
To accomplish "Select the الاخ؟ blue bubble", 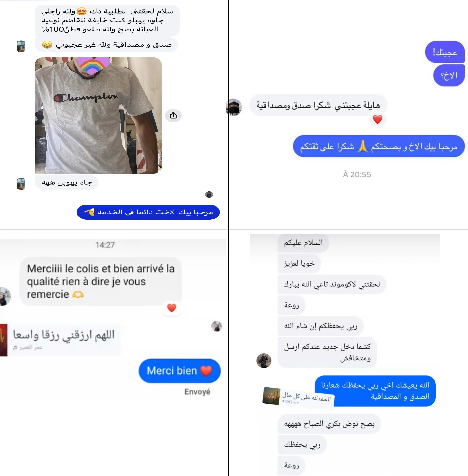I will (449, 75).
